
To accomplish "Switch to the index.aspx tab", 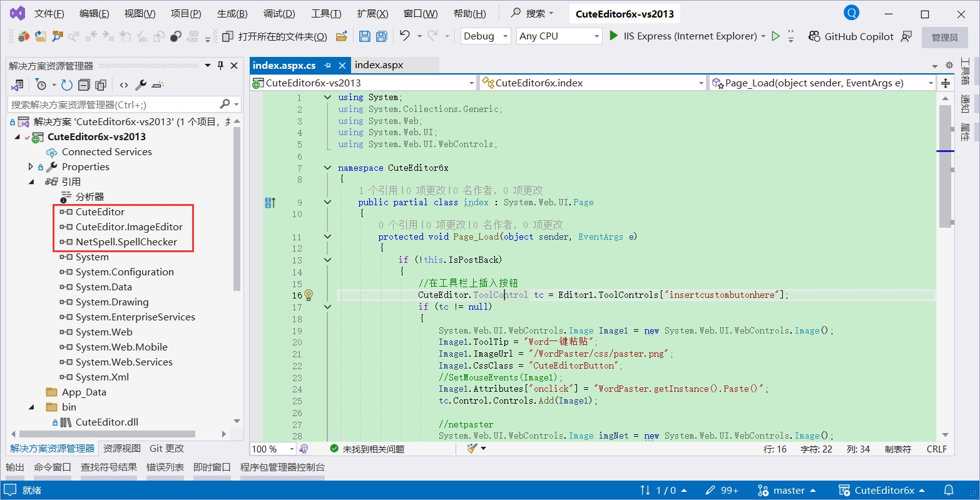I will tap(379, 65).
